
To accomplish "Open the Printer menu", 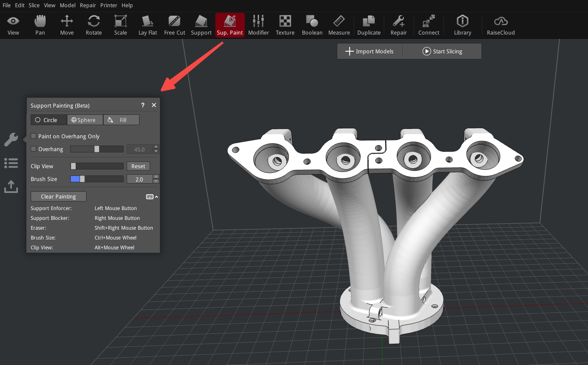I will pos(108,6).
